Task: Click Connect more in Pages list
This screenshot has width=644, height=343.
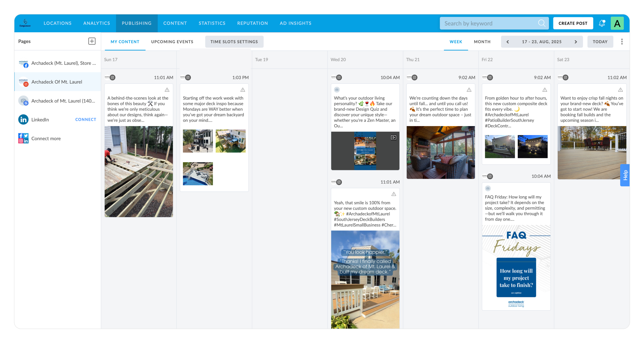Action: click(46, 138)
